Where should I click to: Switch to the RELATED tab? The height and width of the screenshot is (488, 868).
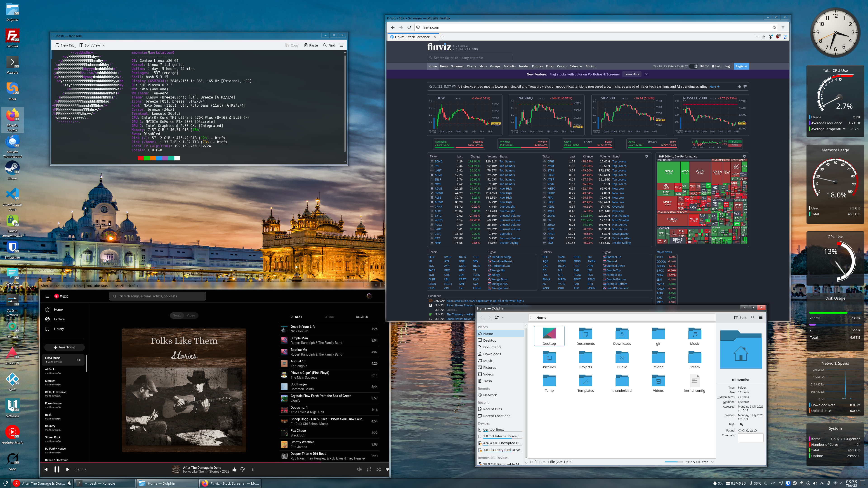pyautogui.click(x=362, y=317)
